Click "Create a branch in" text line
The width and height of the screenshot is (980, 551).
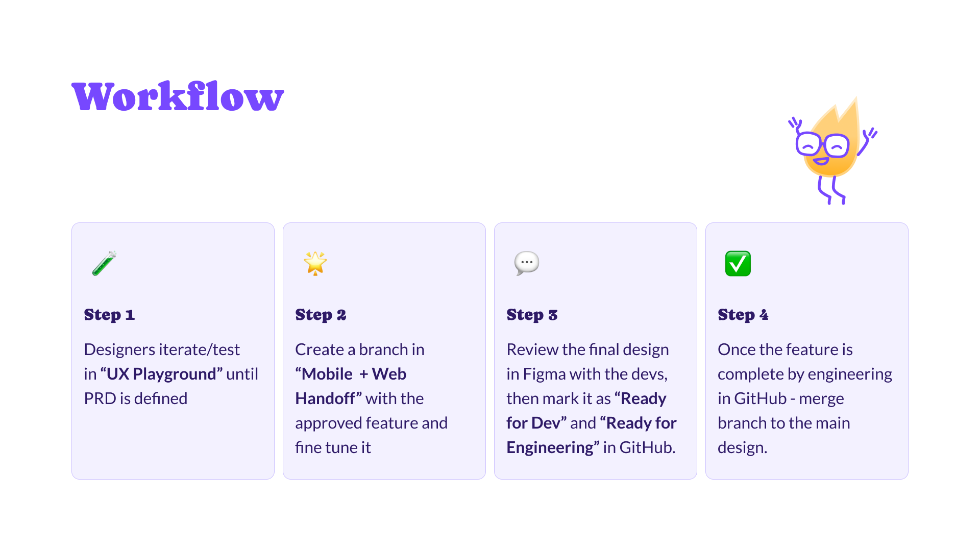click(x=360, y=349)
